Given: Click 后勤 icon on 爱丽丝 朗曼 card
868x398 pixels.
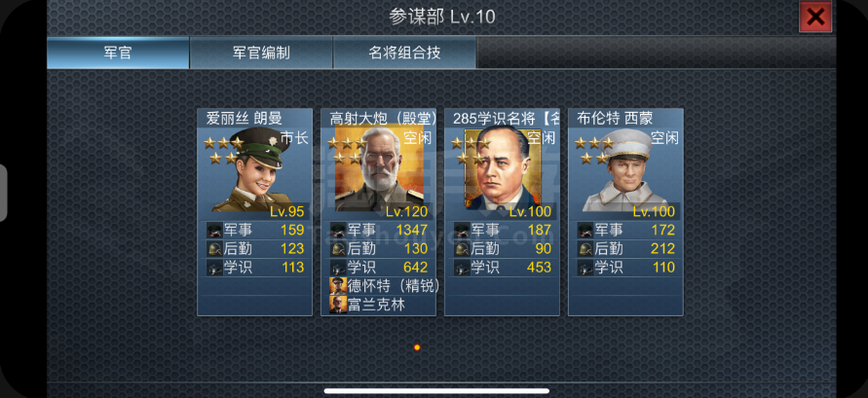Looking at the screenshot, I should point(214,249).
